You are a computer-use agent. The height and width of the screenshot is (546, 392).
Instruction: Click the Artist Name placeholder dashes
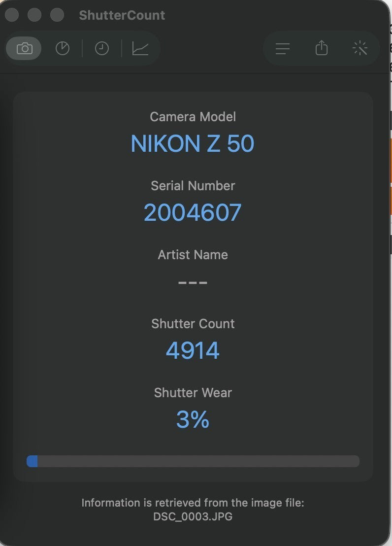(193, 282)
